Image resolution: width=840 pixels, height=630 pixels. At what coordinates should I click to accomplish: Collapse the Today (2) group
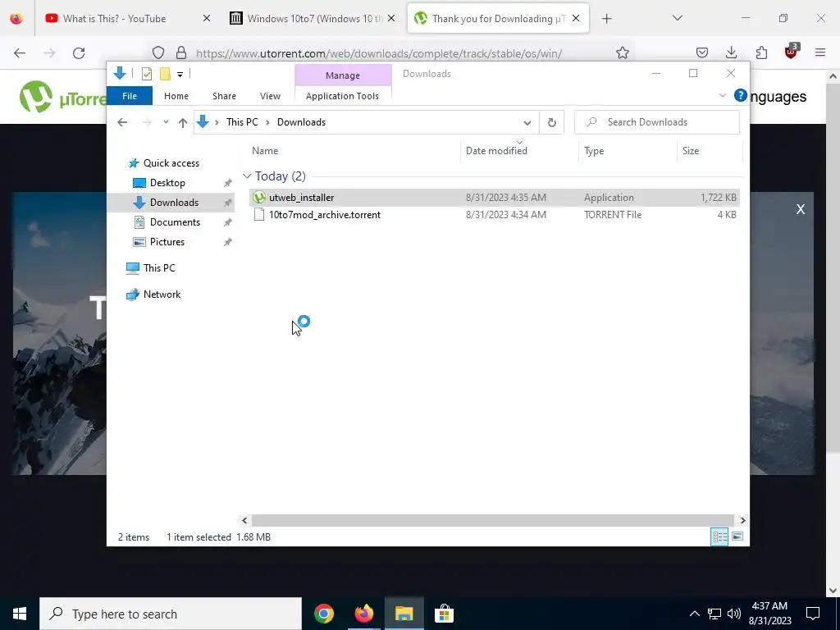[247, 176]
